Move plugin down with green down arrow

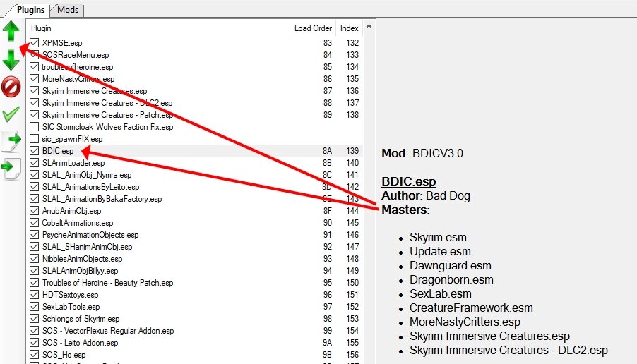point(11,60)
